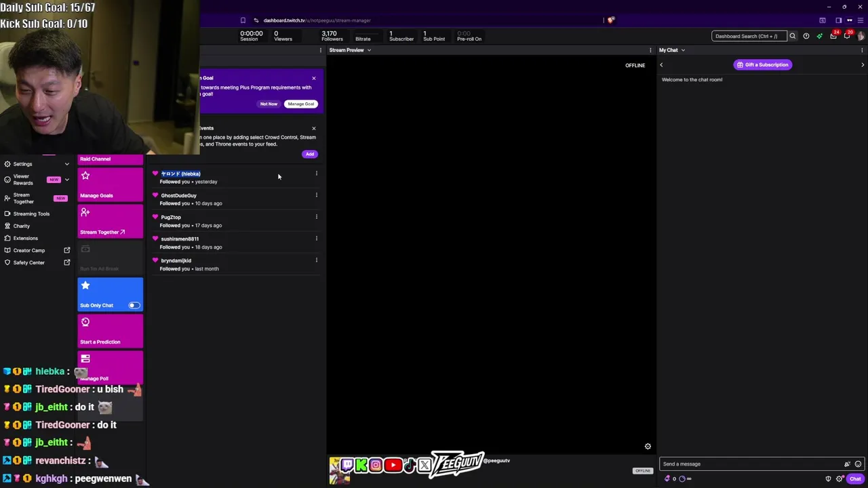Toggle the Sub Only Chat switch
Viewport: 868px width, 488px height.
[134, 306]
